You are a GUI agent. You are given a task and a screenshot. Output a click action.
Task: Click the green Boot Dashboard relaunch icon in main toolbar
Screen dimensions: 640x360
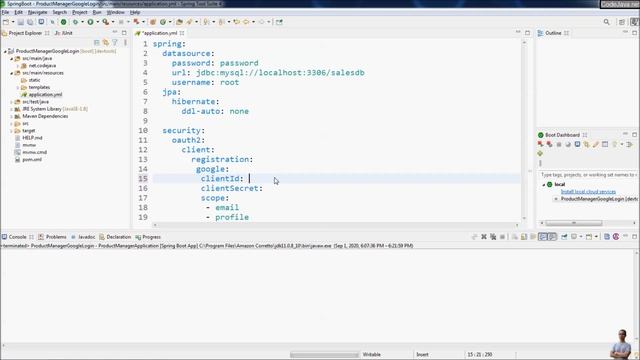[64, 22]
